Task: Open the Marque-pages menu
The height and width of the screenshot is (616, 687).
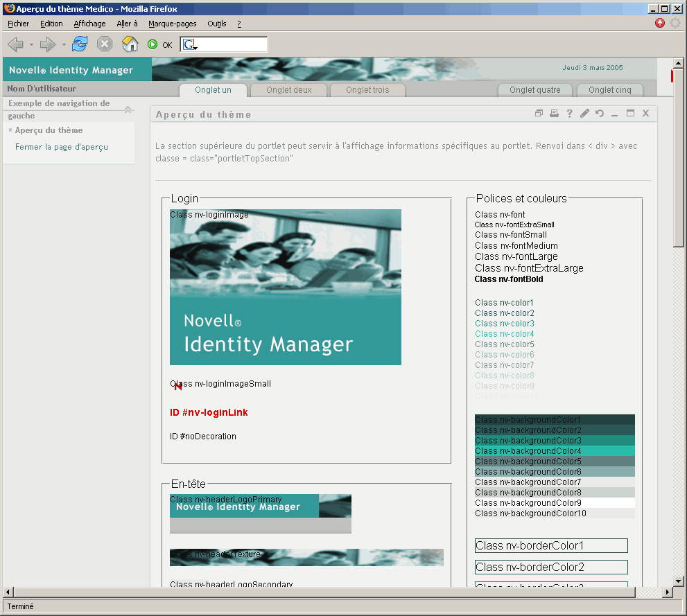Action: [x=172, y=24]
